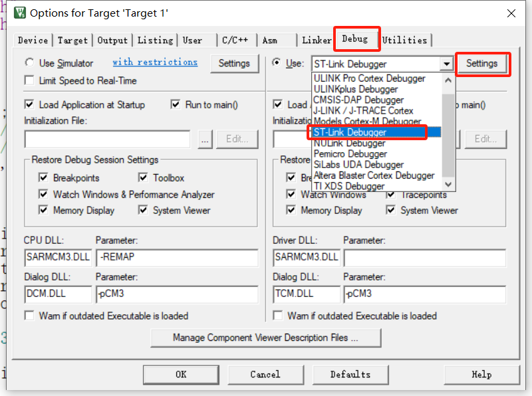Select the Use hardware debugger radio button
This screenshot has width=532, height=396.
(x=277, y=62)
